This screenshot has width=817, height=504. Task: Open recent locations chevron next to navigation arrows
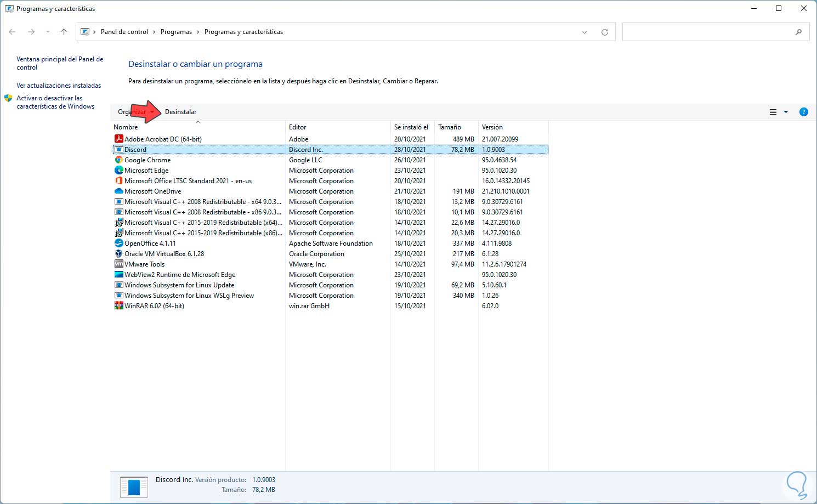(48, 32)
